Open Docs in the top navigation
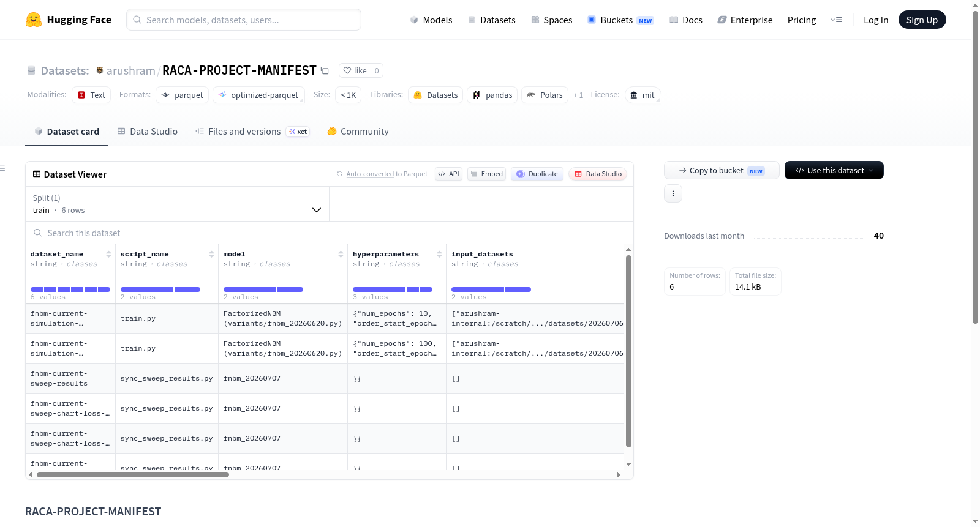The image size is (980, 527). point(686,20)
